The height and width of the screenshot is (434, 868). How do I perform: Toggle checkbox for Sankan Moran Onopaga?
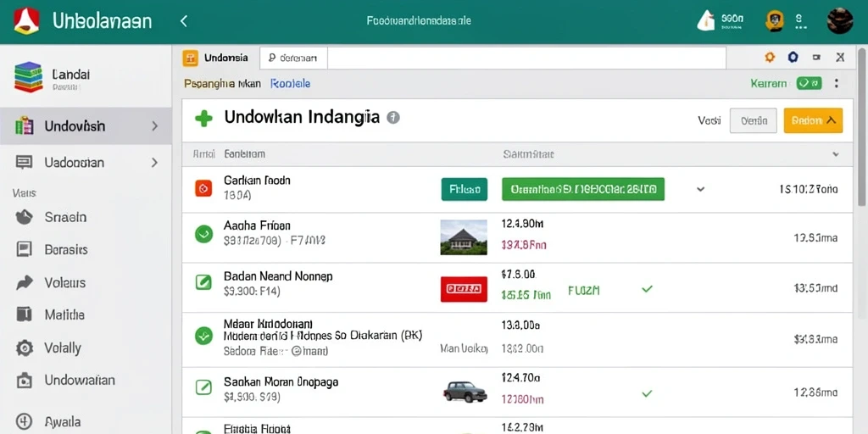point(203,387)
